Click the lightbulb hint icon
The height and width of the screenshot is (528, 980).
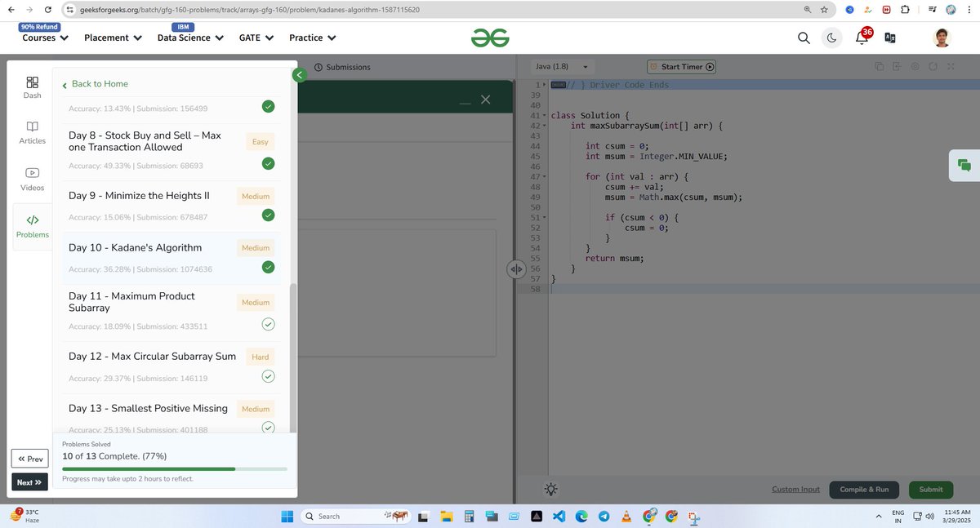click(551, 489)
